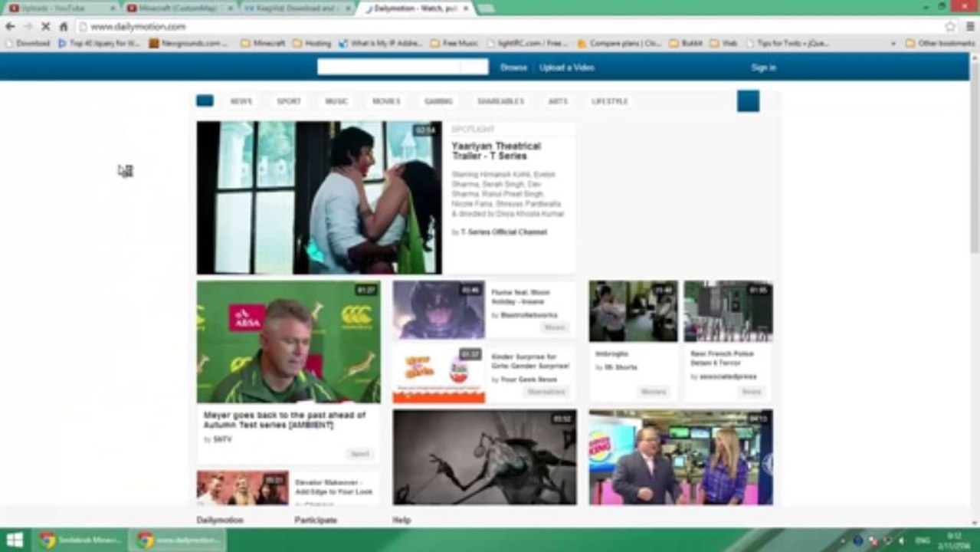The height and width of the screenshot is (552, 980).
Task: Open the Chrome menu icon
Action: pyautogui.click(x=970, y=26)
